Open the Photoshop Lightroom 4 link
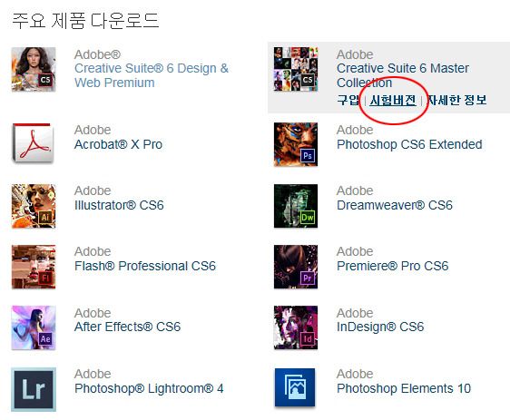The image size is (510, 420). click(149, 388)
